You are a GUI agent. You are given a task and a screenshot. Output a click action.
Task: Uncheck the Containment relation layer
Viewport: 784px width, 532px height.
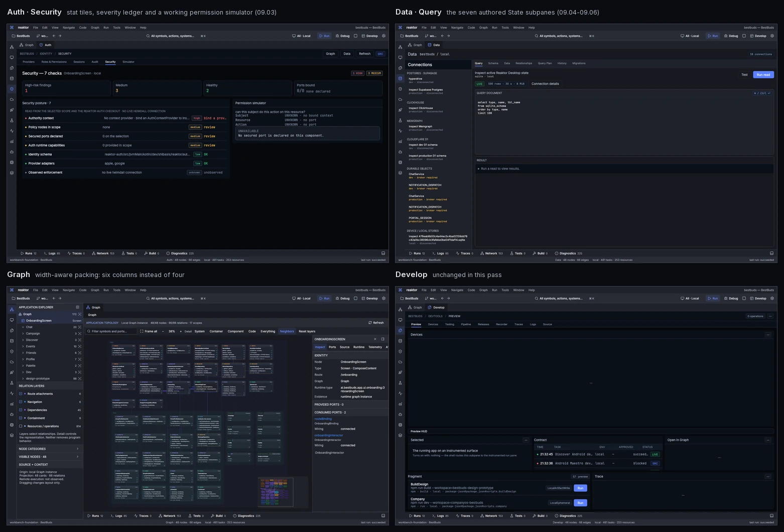coord(21,418)
